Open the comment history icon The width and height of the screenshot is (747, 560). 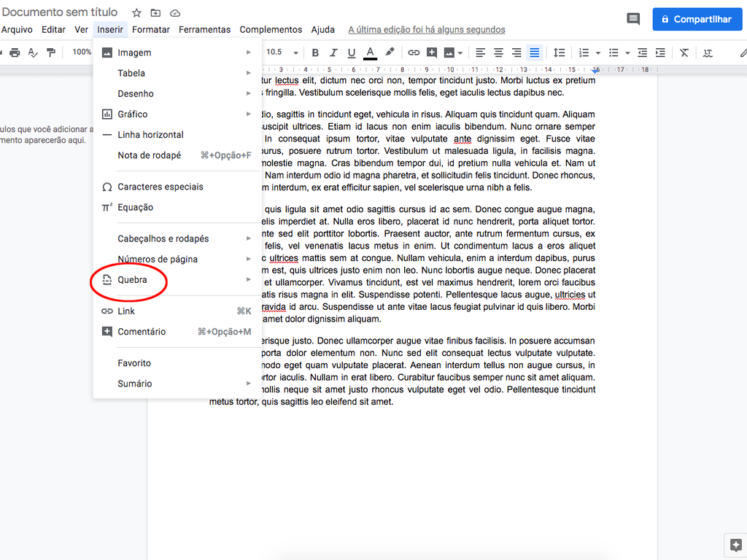click(632, 19)
